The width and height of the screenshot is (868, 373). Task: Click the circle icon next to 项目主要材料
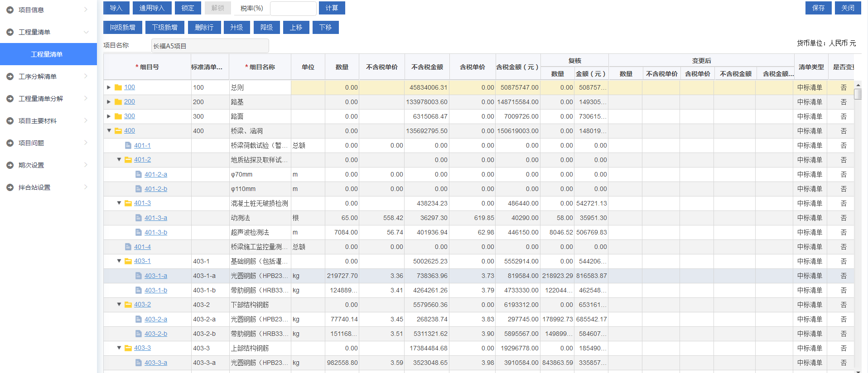pyautogui.click(x=10, y=121)
